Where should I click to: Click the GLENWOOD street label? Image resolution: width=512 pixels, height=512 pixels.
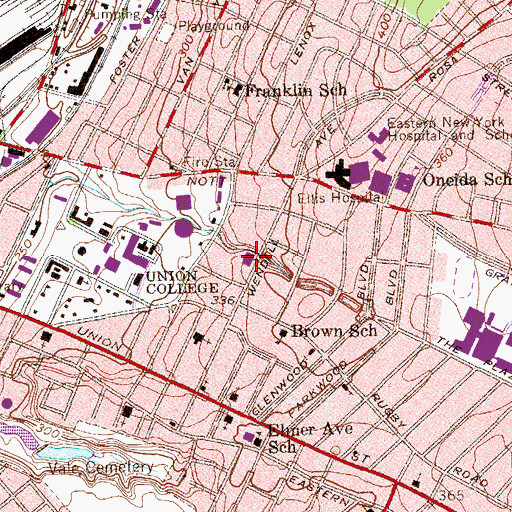[x=281, y=387]
